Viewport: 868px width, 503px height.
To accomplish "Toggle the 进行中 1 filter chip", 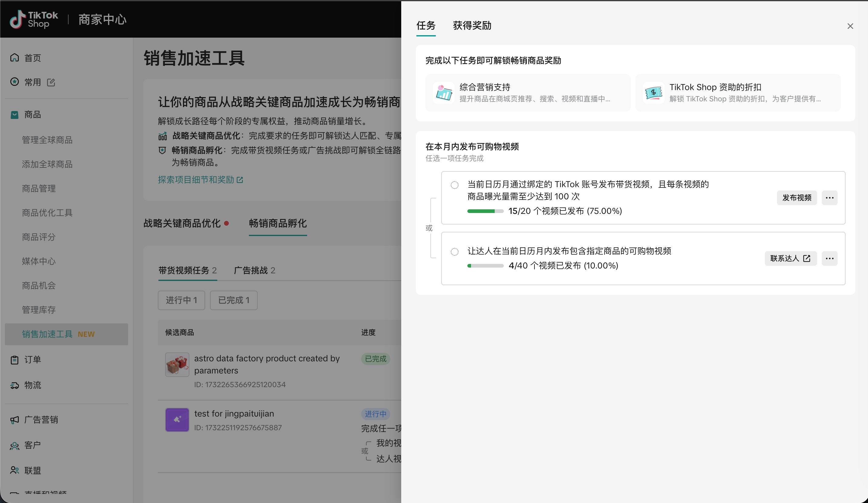I will coord(181,300).
